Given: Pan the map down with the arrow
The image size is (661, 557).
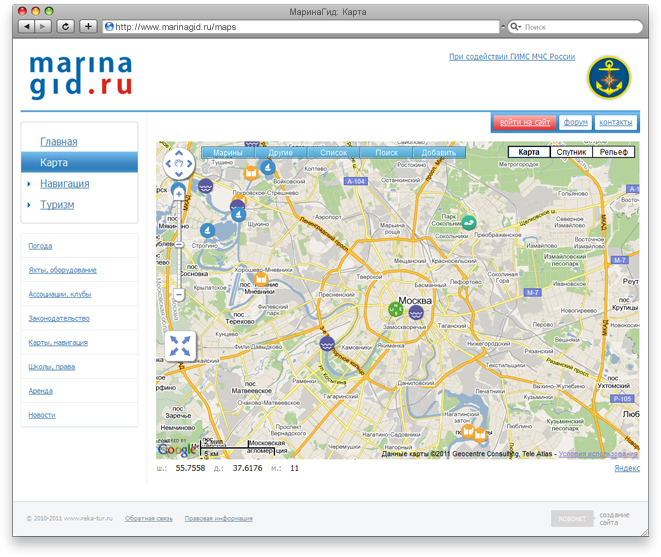Looking at the screenshot, I should [x=179, y=174].
